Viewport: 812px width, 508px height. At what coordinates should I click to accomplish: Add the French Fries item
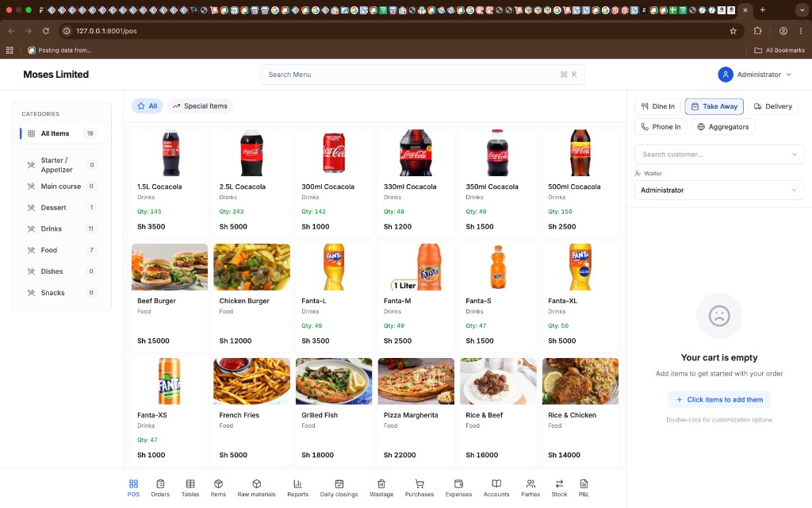(251, 412)
